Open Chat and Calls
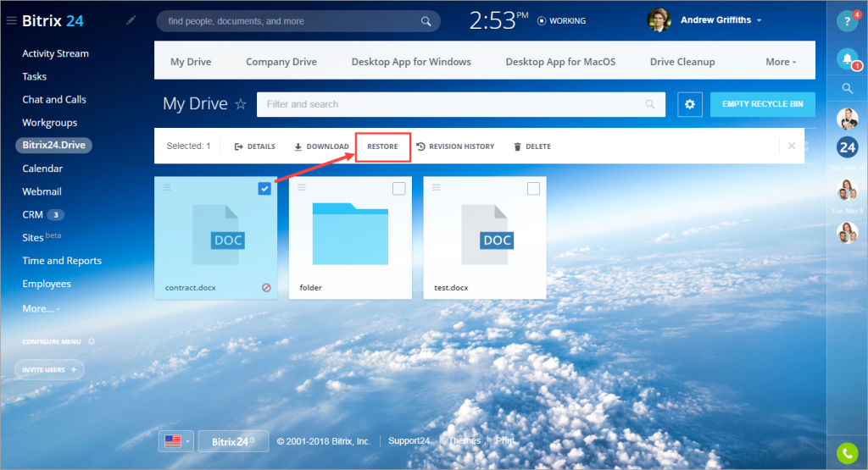 54,100
